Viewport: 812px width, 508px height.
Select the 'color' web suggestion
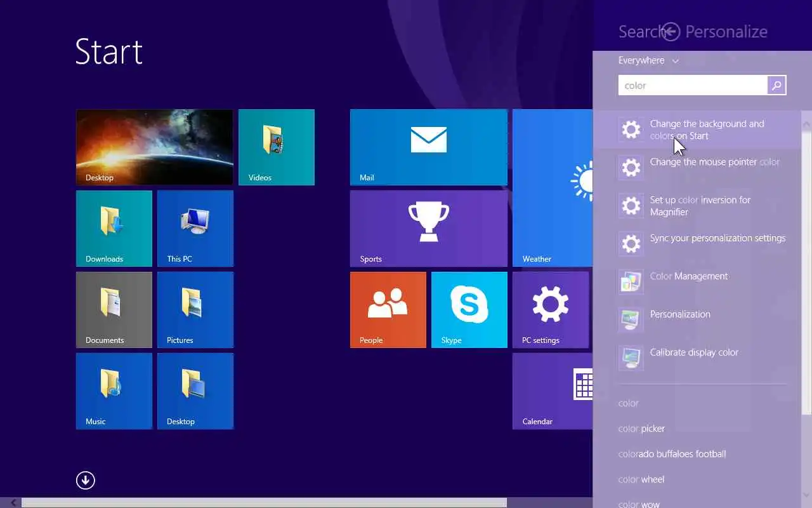(x=629, y=403)
